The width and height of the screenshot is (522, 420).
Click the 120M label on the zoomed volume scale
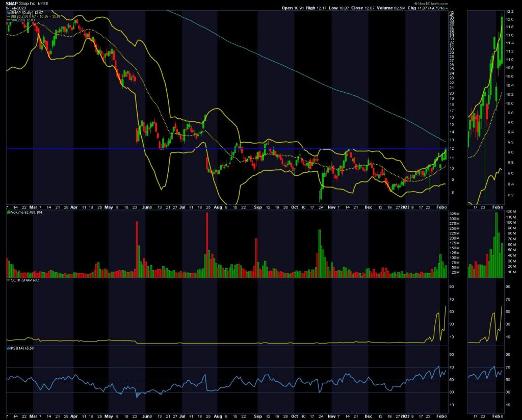511,212
